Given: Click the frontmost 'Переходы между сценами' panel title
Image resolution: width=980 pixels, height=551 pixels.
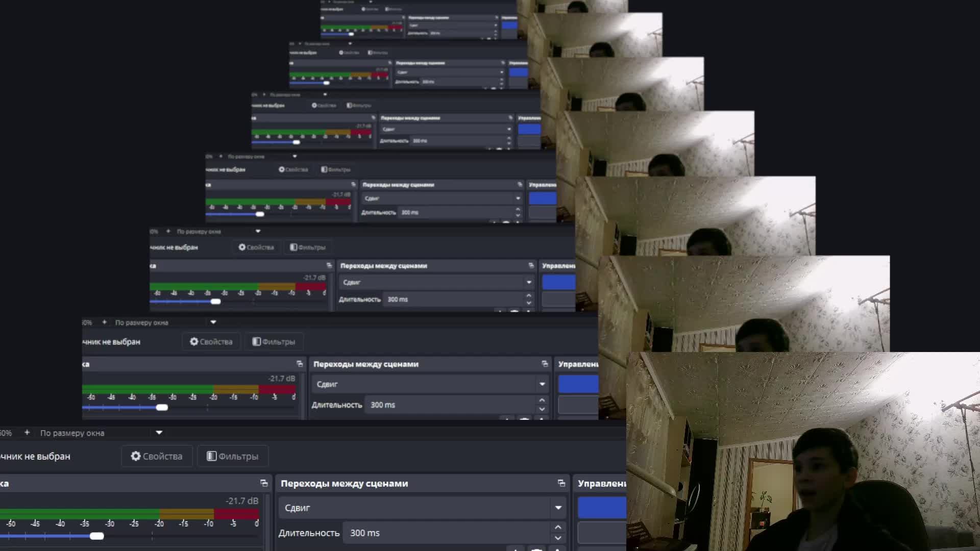Looking at the screenshot, I should tap(344, 483).
